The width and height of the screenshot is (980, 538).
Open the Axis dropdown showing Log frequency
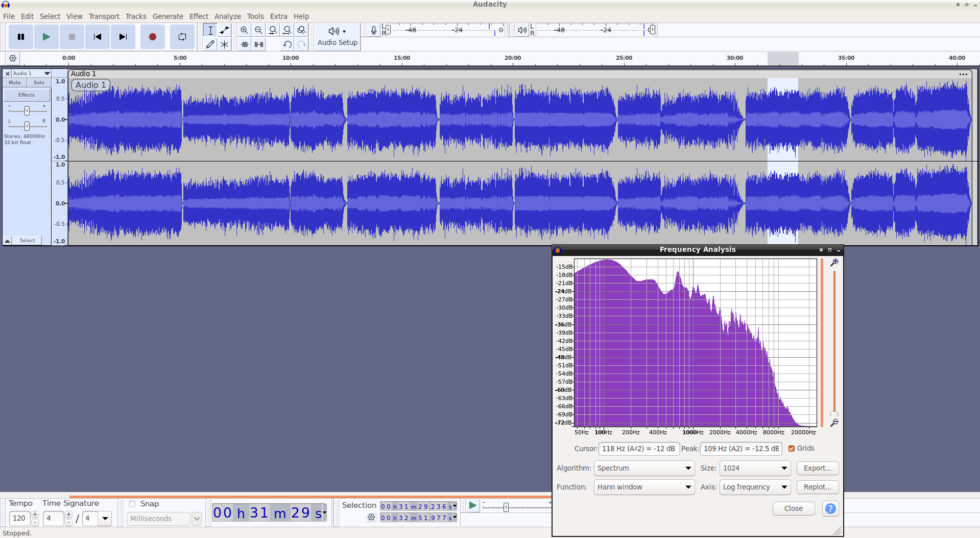point(755,487)
